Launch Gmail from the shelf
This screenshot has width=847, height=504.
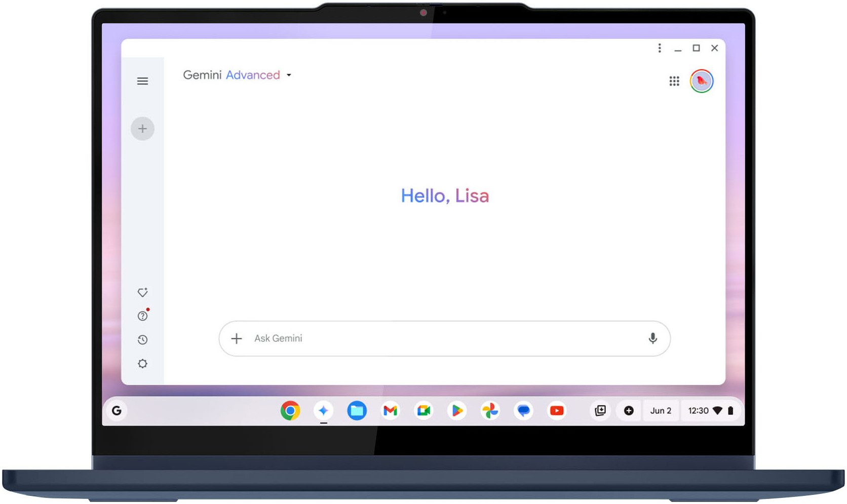pos(390,411)
